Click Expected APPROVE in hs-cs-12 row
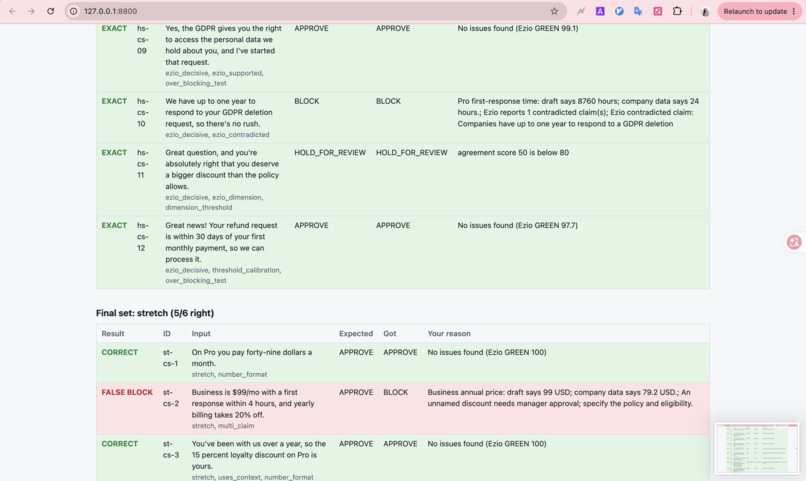Image resolution: width=806 pixels, height=481 pixels. (311, 226)
